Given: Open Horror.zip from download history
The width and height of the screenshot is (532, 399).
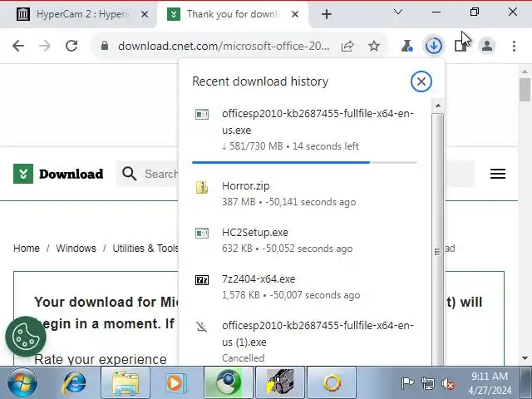Looking at the screenshot, I should (304, 194).
